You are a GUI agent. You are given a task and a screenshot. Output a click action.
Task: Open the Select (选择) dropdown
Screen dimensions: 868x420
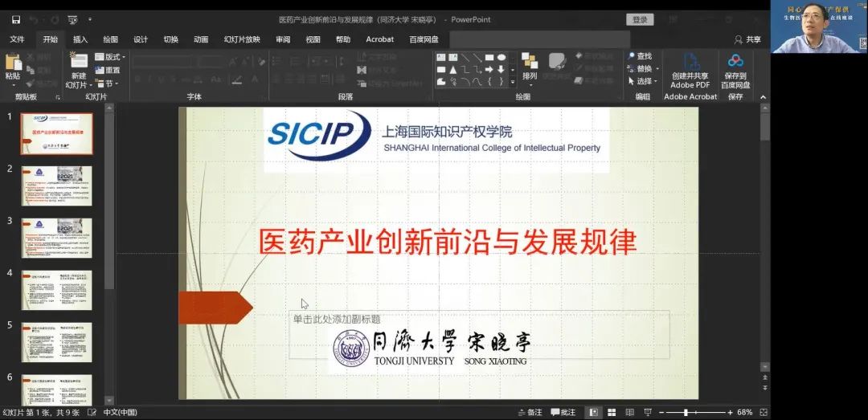coord(644,81)
